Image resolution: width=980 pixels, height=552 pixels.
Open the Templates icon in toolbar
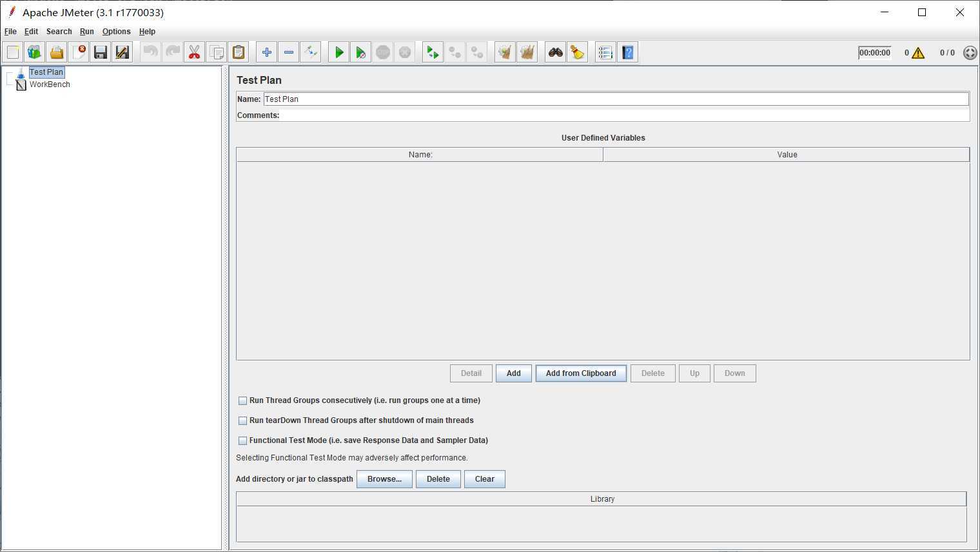pyautogui.click(x=35, y=52)
